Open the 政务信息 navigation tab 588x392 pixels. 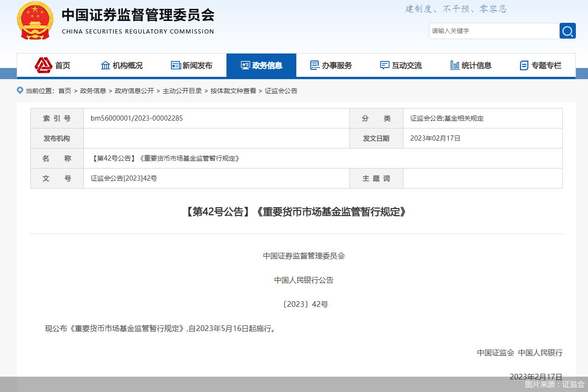pos(261,66)
